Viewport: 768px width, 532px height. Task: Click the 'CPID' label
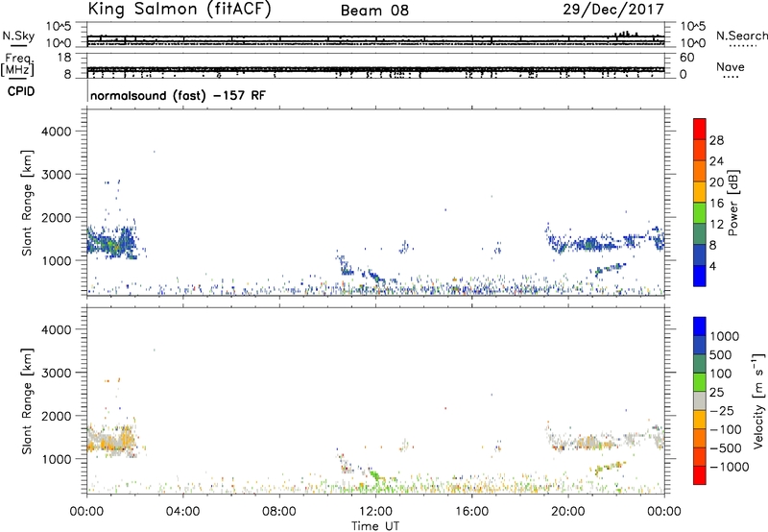21,91
